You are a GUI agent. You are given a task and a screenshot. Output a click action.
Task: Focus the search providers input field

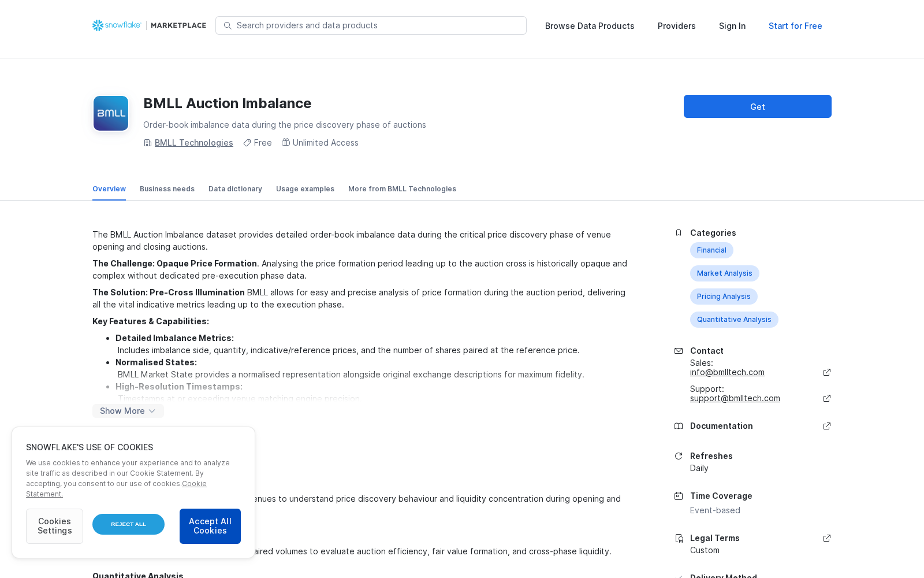click(x=371, y=25)
